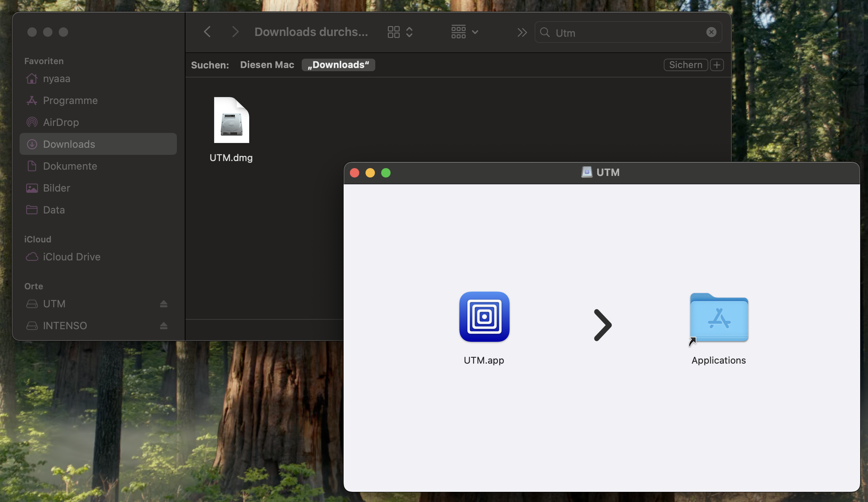Search scope: Diesen Mac

(267, 65)
